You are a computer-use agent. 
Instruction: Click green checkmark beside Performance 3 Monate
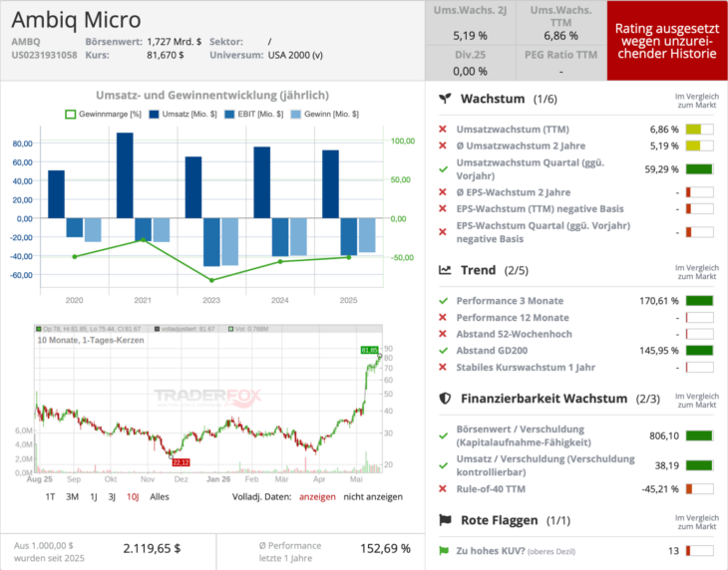pyautogui.click(x=443, y=301)
